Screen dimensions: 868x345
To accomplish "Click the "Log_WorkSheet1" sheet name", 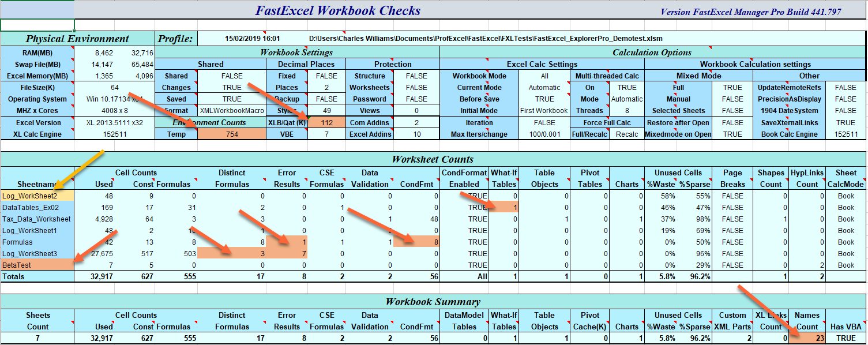I will click(x=37, y=231).
